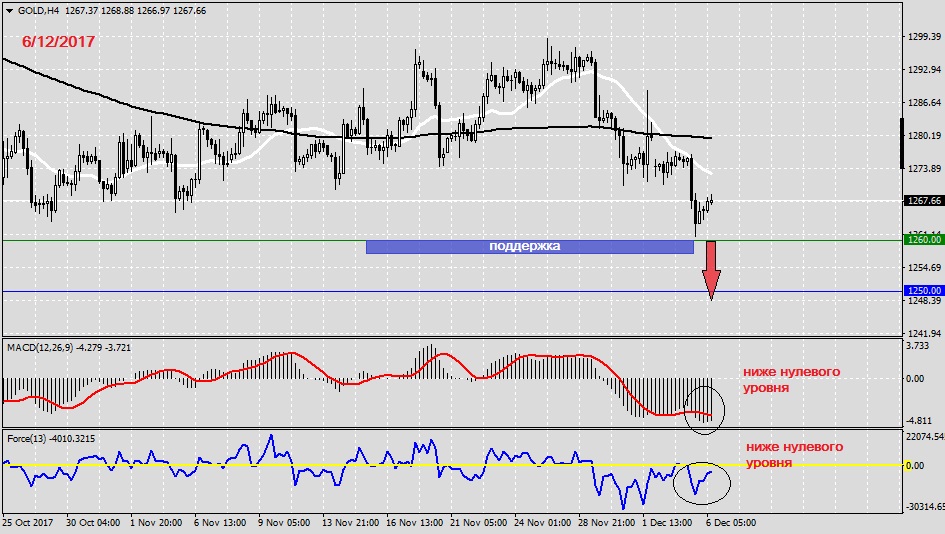Select the green horizontal line at 1260
This screenshot has width=945, height=534.
click(x=200, y=240)
